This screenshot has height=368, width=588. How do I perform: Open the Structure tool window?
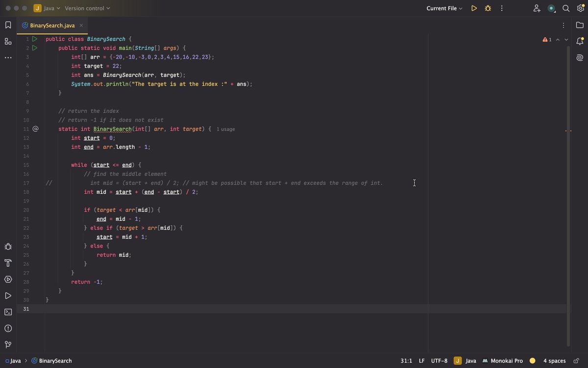[x=8, y=41]
